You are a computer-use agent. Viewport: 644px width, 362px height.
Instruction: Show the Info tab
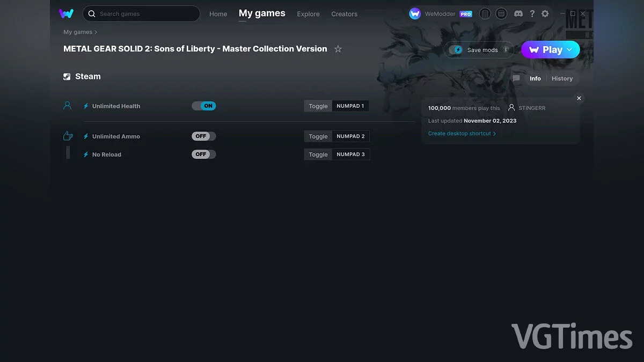(x=535, y=78)
